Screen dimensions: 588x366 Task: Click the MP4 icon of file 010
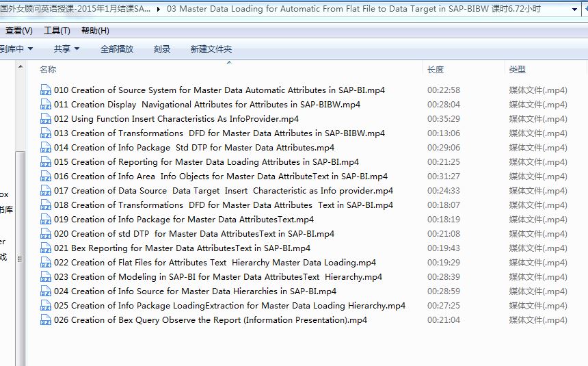click(45, 90)
